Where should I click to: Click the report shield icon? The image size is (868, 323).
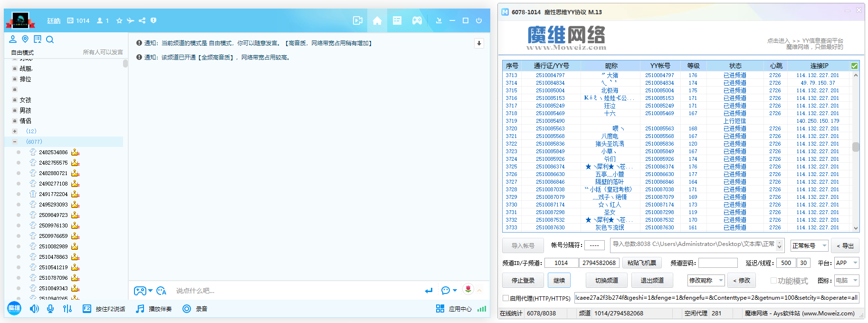point(153,20)
